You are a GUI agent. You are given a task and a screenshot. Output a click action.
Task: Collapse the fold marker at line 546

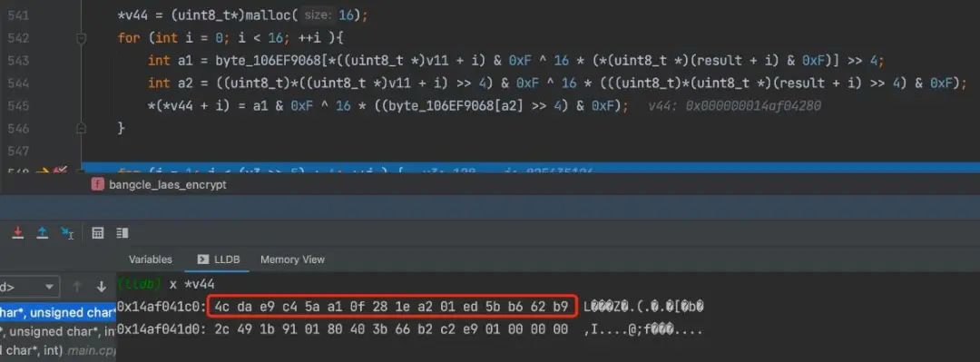[x=81, y=128]
